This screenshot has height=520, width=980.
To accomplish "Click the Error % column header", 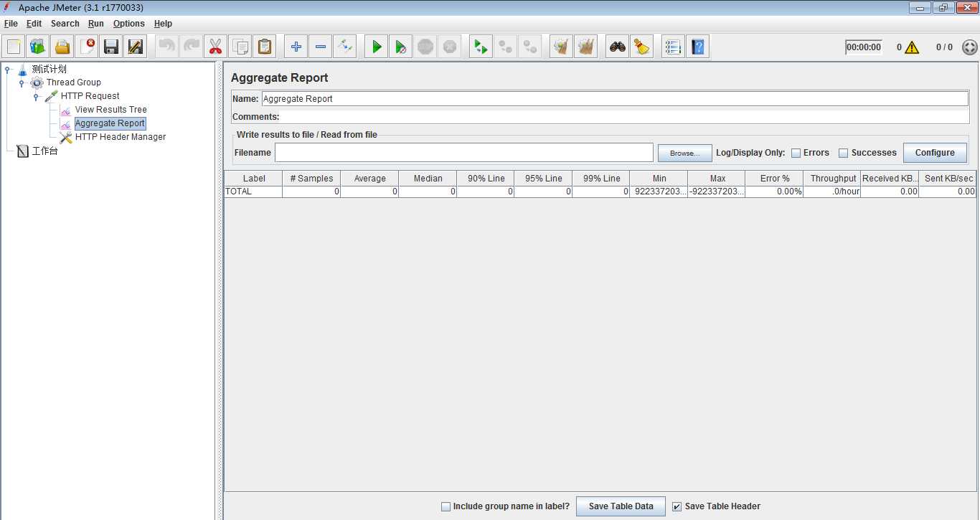I will [x=775, y=179].
